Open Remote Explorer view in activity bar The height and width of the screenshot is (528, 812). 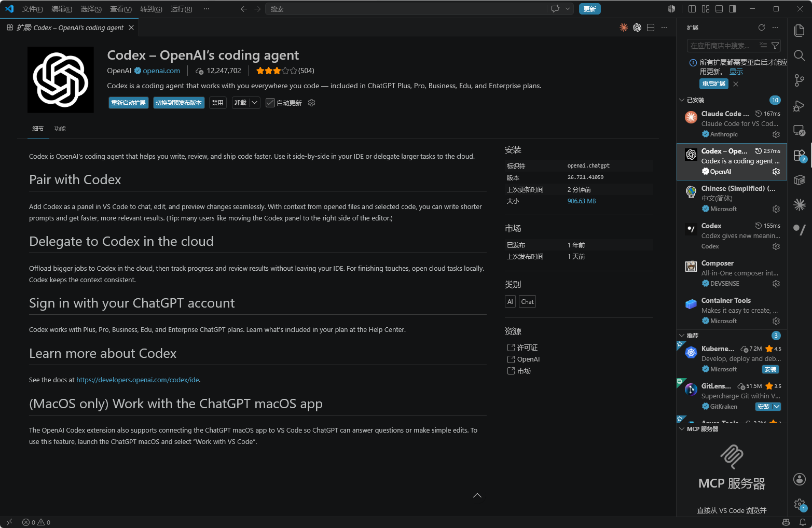point(800,130)
